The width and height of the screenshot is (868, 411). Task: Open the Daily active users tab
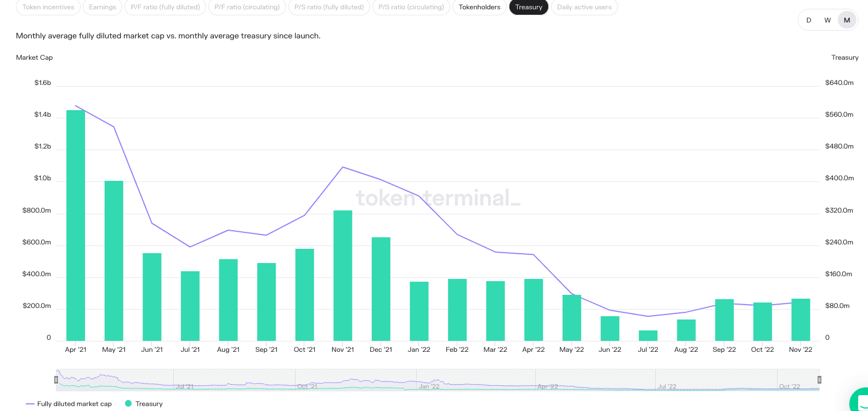point(585,7)
